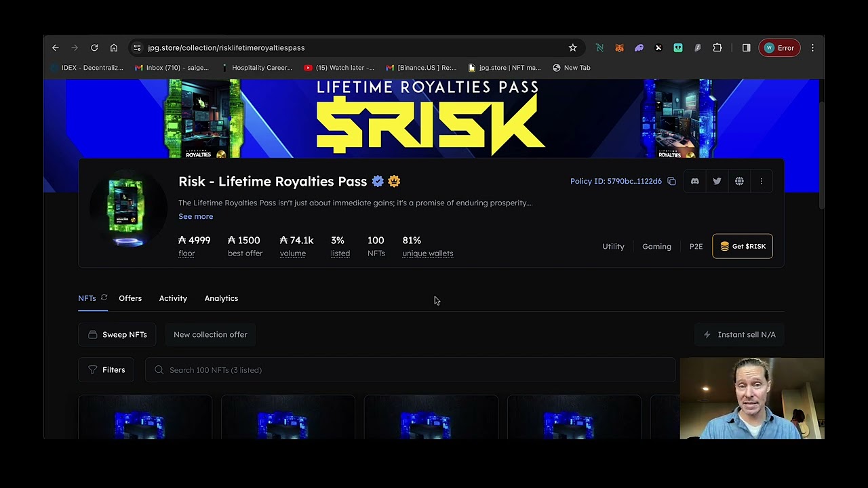Click the page's vertical scrollbar
Image resolution: width=868 pixels, height=488 pixels.
[821, 155]
